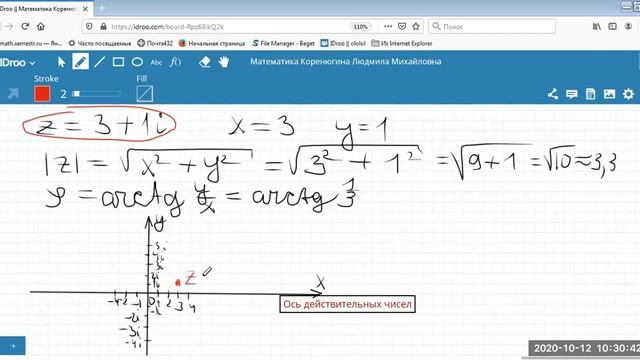
Task: Reload the page in browser
Action: [x=25, y=27]
